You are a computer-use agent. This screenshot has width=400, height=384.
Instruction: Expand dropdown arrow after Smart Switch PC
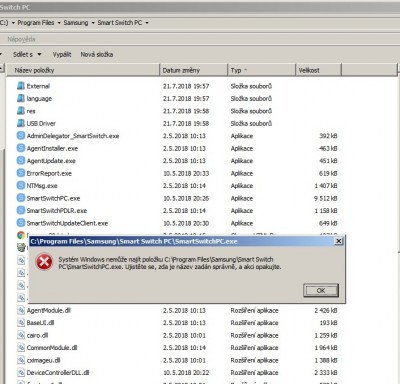[x=147, y=23]
